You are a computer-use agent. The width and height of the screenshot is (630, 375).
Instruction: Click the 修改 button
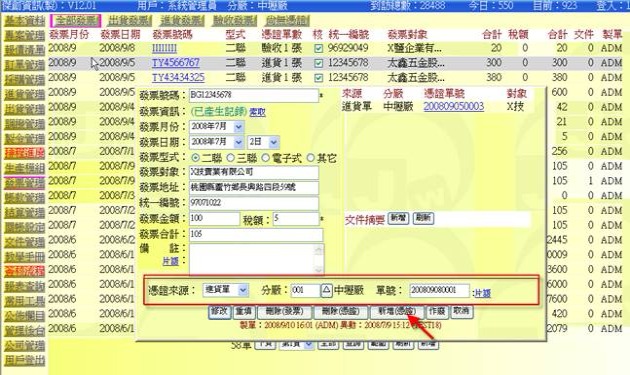click(x=219, y=311)
